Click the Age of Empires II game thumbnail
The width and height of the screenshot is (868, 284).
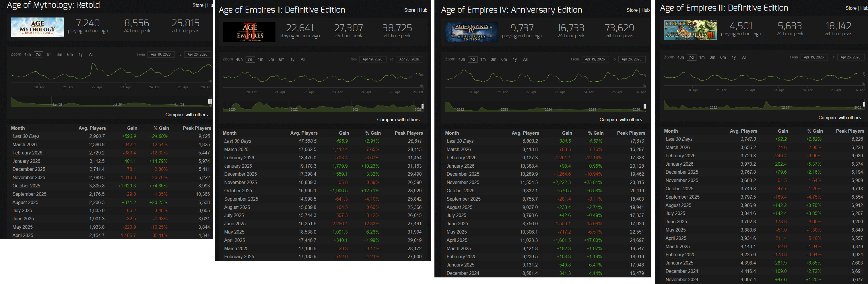click(x=249, y=32)
